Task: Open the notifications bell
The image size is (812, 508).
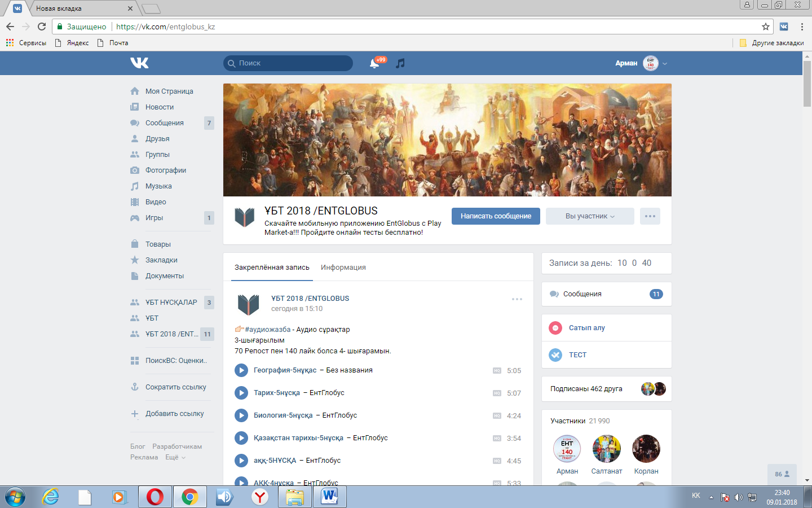Action: click(x=374, y=63)
